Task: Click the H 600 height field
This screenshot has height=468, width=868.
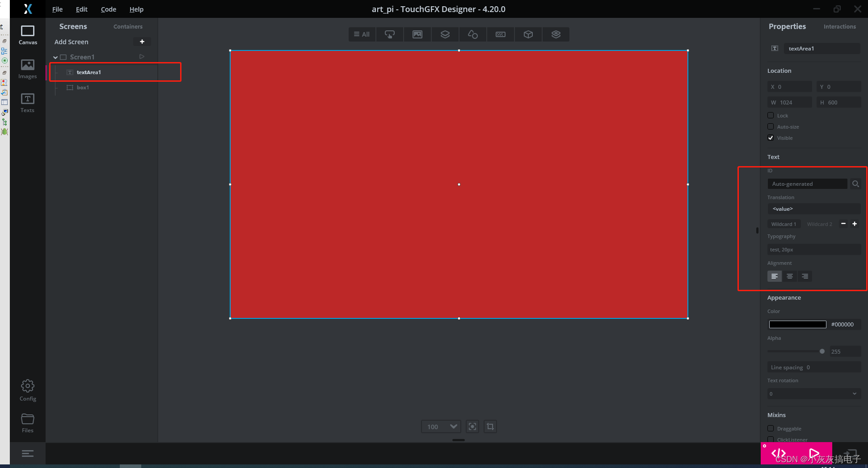Action: 839,102
